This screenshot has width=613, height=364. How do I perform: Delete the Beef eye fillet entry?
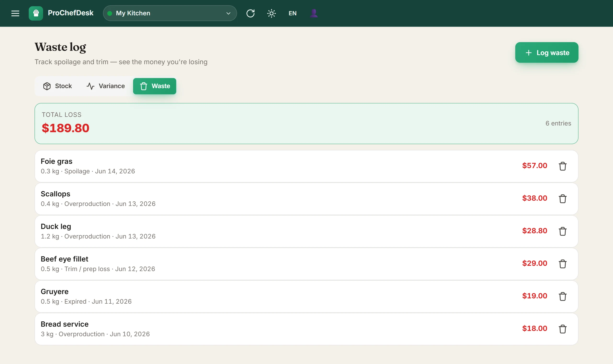coord(562,264)
